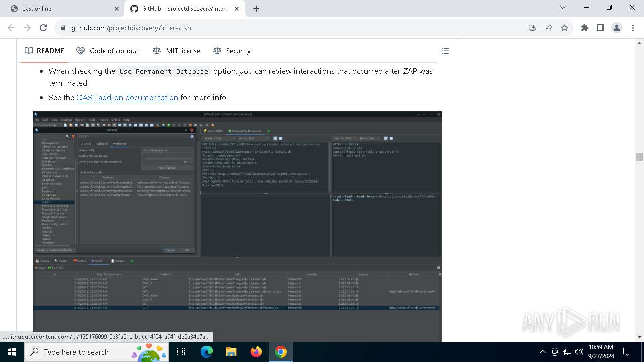Open OAST add-on documentation link
The image size is (644, 362).
[127, 97]
